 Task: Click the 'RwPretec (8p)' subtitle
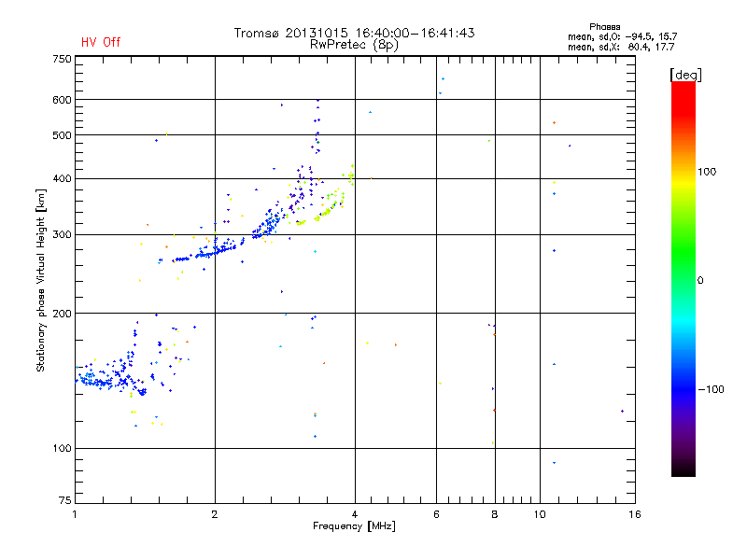tap(354, 45)
